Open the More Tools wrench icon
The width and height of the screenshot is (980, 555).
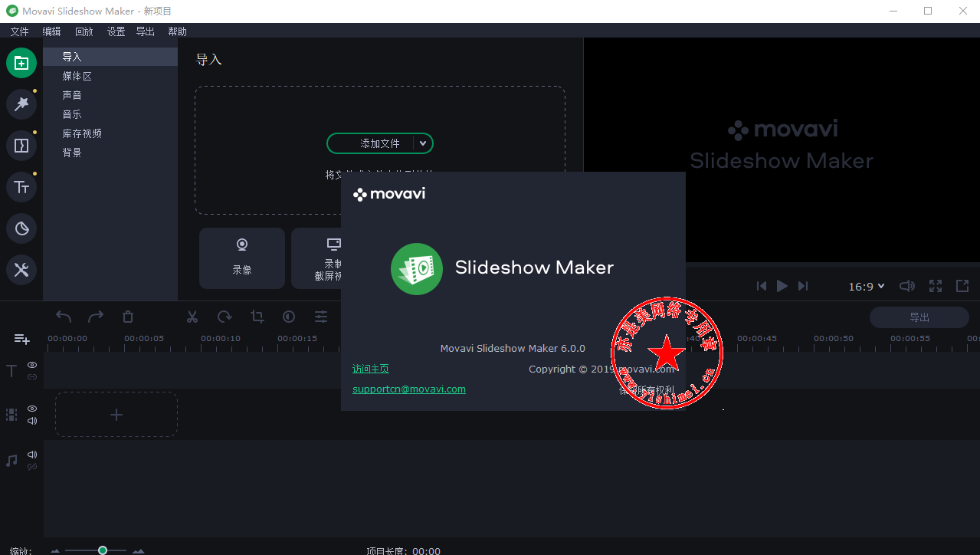21,270
